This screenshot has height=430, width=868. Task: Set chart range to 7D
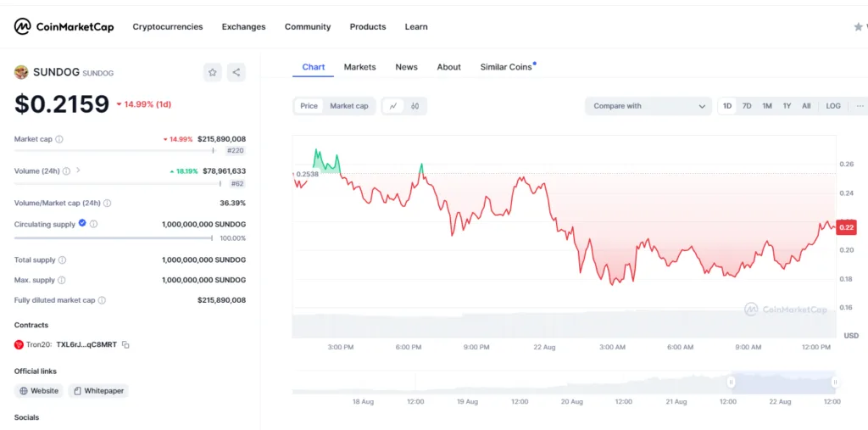[747, 106]
